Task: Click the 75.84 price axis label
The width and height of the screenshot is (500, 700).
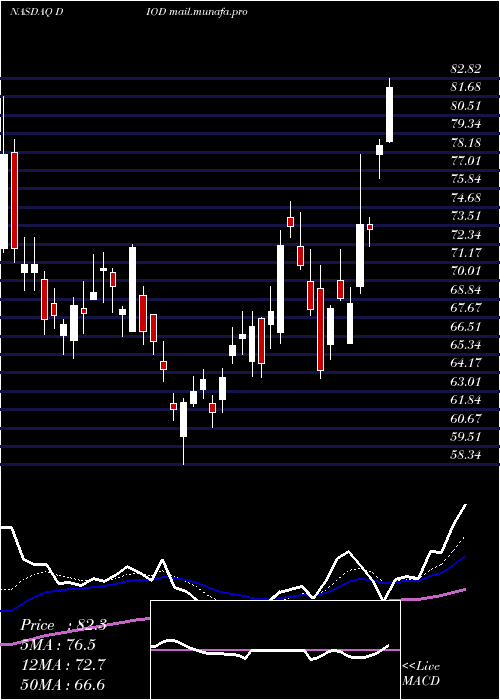Action: 466,179
